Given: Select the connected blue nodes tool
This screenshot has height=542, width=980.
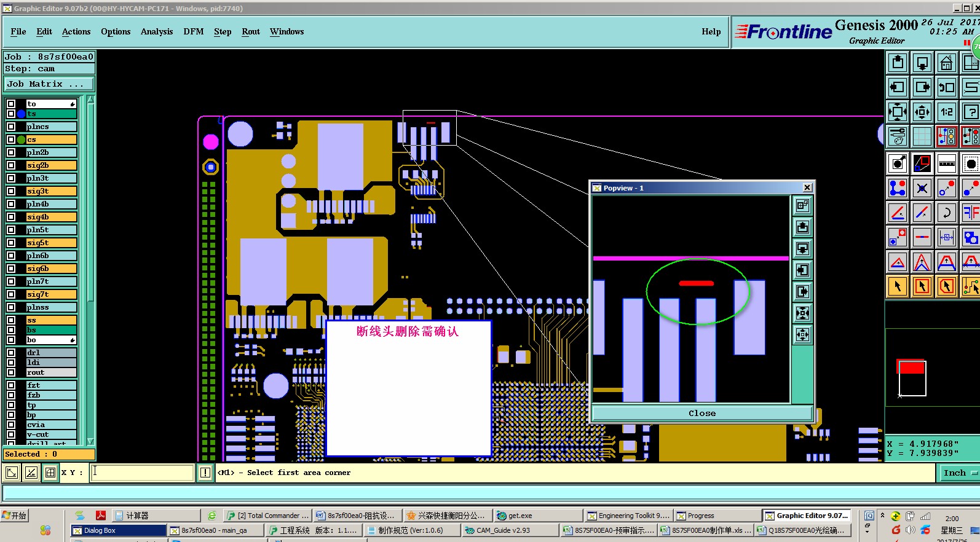Looking at the screenshot, I should [x=898, y=188].
